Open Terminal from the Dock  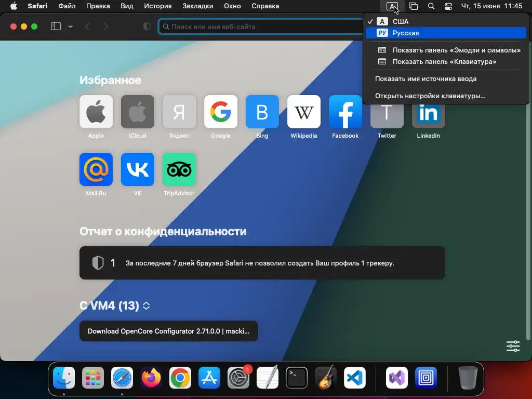pyautogui.click(x=297, y=377)
